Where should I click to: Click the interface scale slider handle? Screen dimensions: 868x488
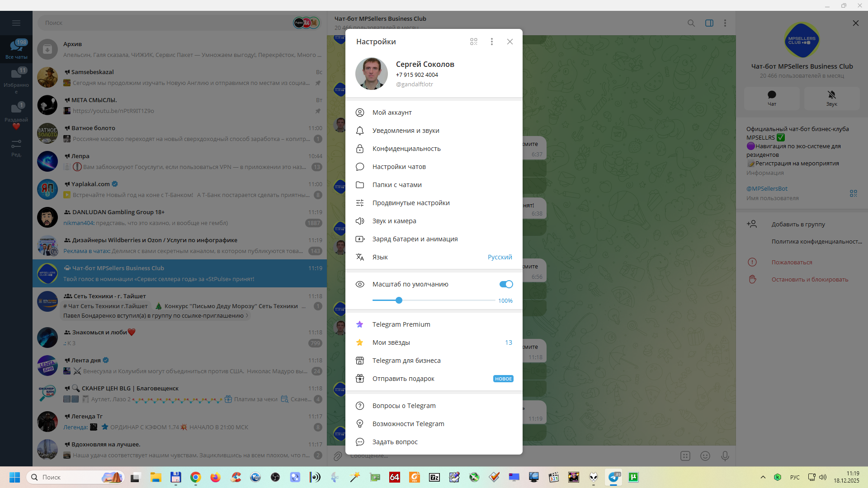click(x=399, y=300)
